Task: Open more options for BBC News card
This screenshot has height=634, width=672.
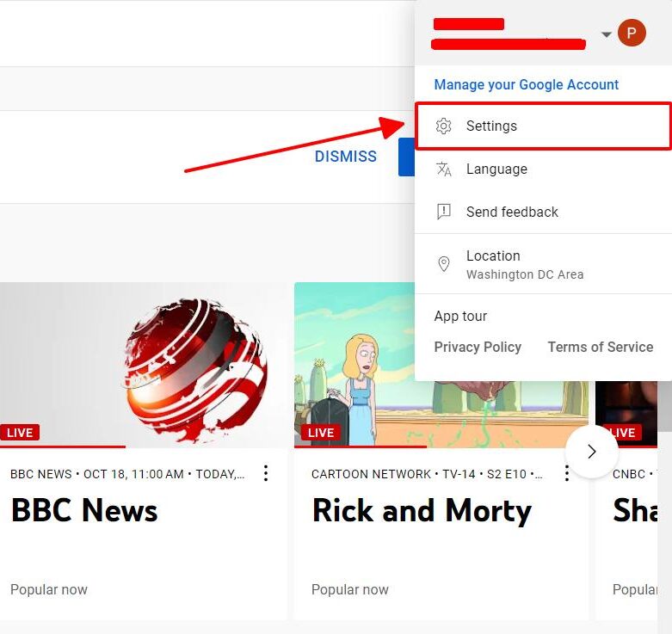Action: coord(266,473)
